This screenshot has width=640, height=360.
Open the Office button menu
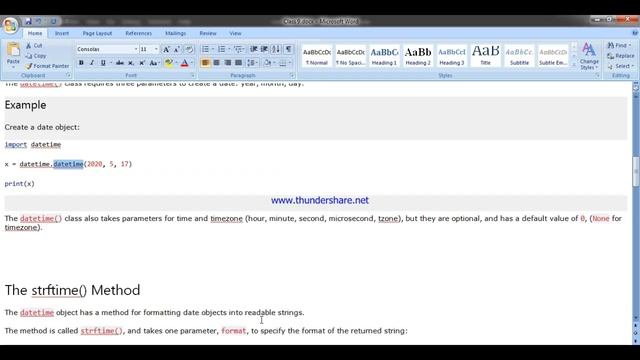(x=10, y=25)
